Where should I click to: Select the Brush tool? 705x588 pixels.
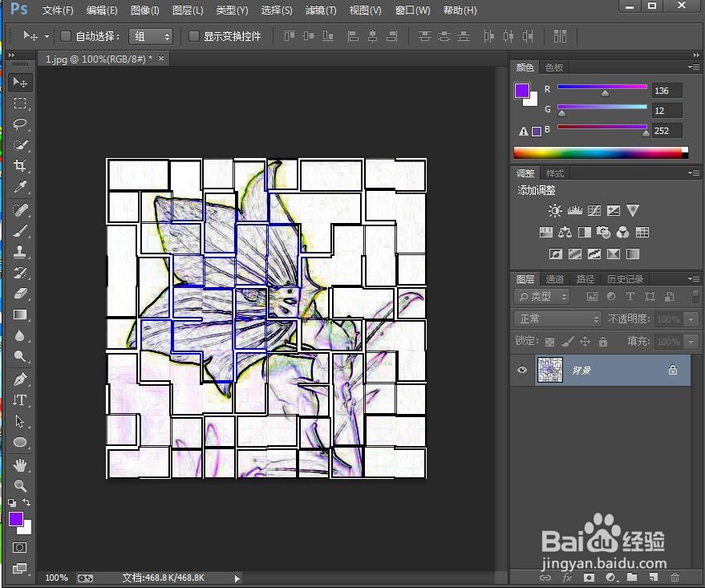pos(20,230)
